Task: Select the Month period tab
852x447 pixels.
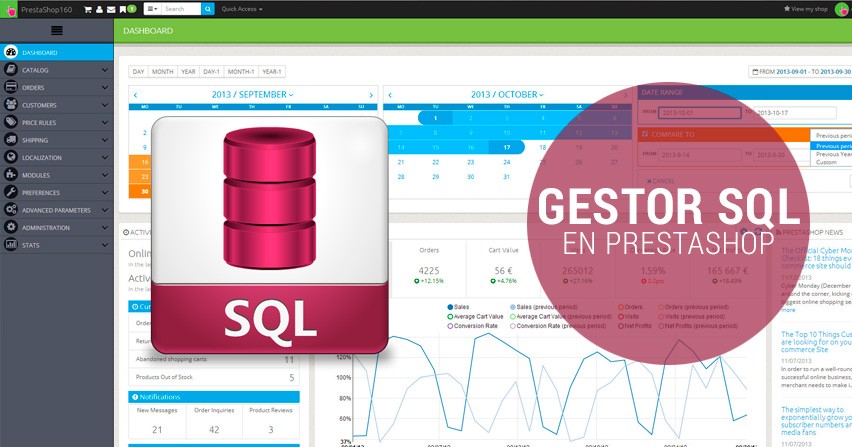Action: 162,72
